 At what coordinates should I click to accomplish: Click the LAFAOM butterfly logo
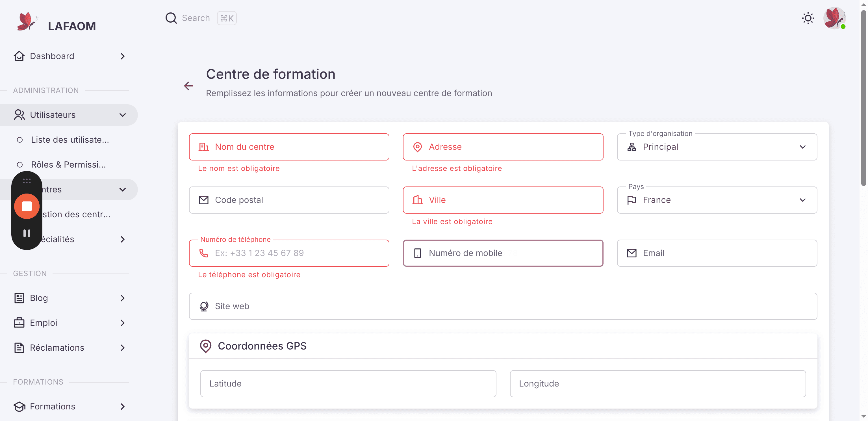pos(27,21)
